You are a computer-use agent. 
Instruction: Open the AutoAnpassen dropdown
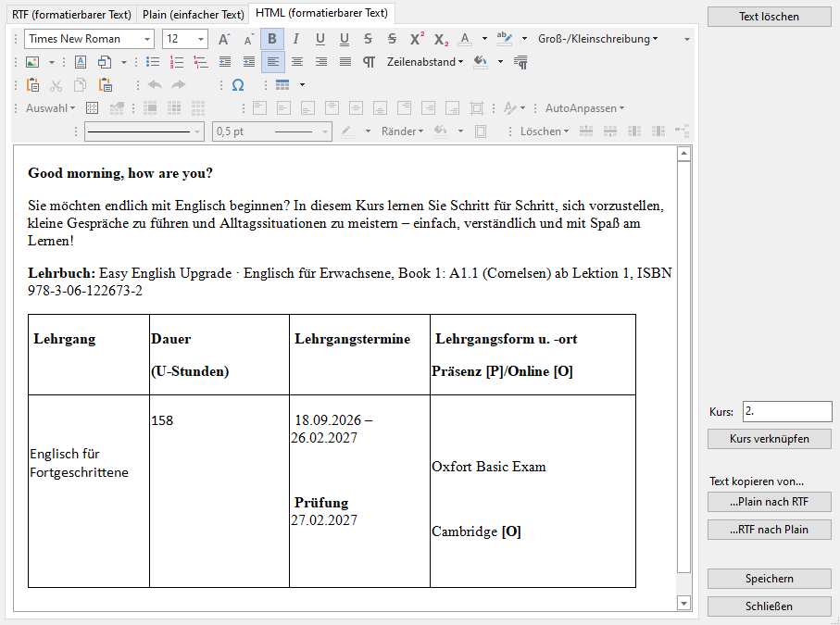[585, 108]
